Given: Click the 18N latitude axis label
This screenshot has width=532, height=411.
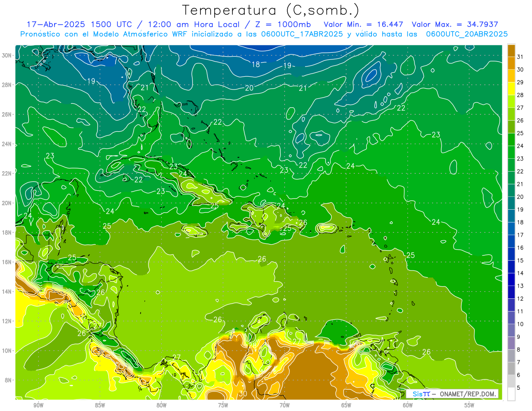Looking at the screenshot, I should [x=7, y=232].
